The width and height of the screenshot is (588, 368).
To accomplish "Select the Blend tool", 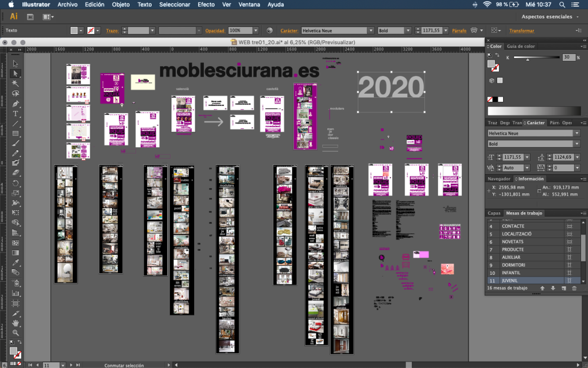I will coord(16,273).
